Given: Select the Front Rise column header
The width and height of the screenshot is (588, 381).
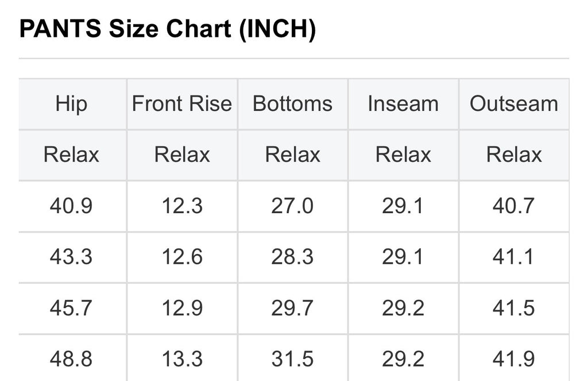Looking at the screenshot, I should point(182,104).
